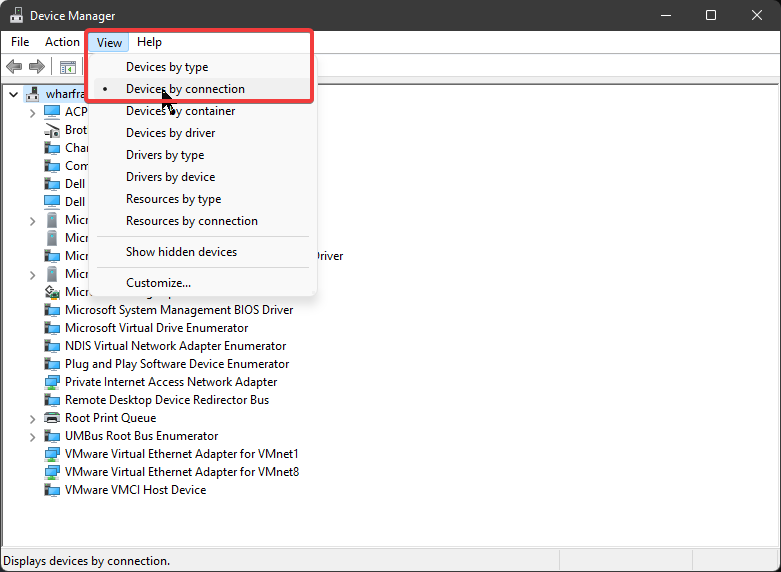Click the computer icon of the root node
The image size is (781, 572).
point(33,94)
